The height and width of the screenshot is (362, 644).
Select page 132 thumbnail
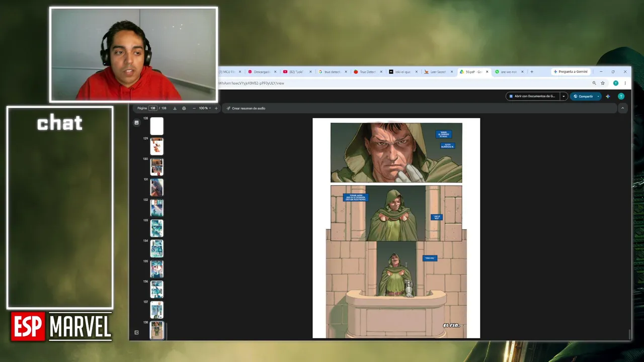point(157,208)
